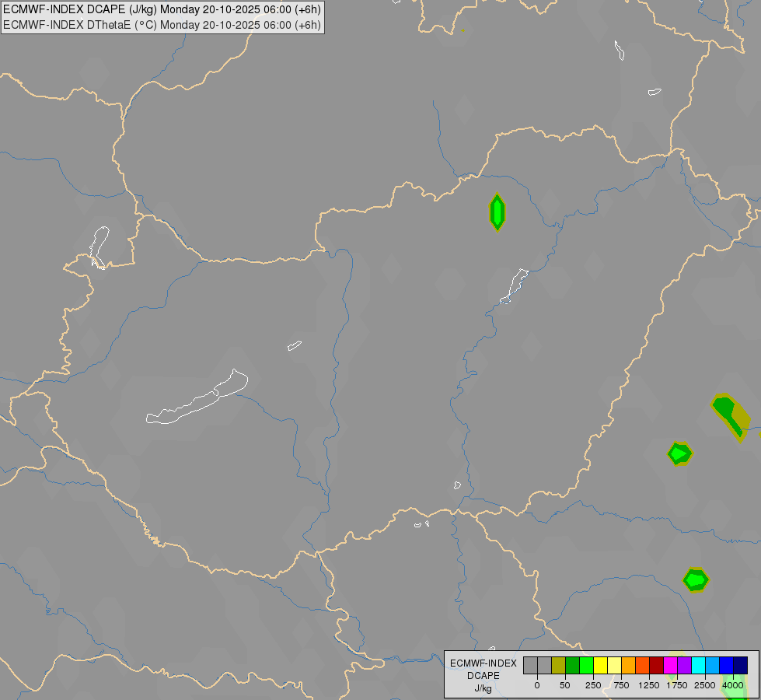The height and width of the screenshot is (700, 761).
Task: Click the legend value "1250"
Action: coord(649,685)
